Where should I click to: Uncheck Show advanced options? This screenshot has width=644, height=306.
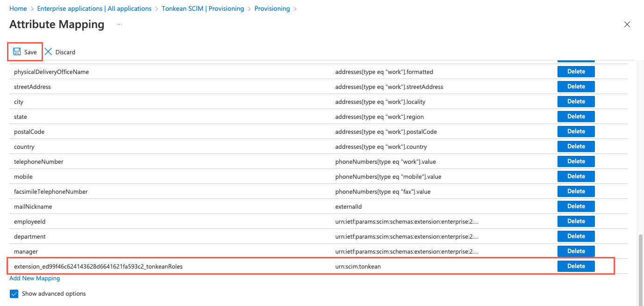click(14, 293)
